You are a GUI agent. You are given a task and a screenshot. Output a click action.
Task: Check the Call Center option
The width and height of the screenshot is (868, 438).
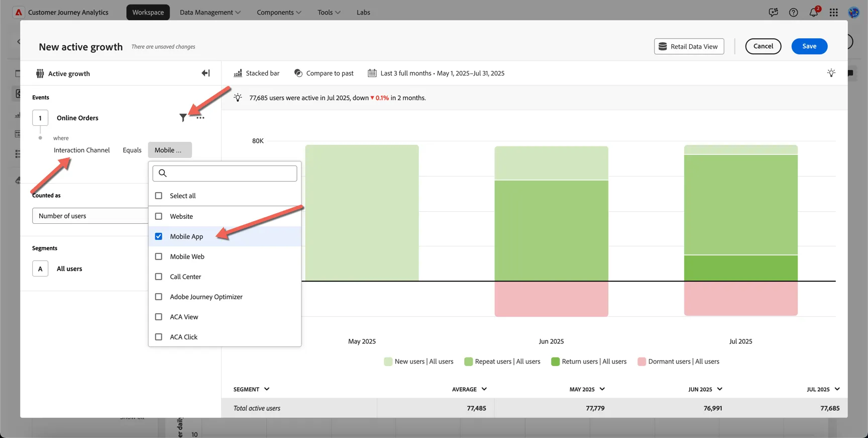click(x=159, y=277)
